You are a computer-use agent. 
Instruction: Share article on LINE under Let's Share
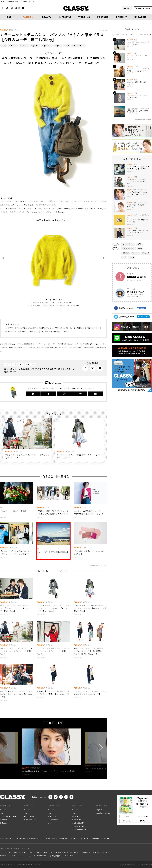point(100,368)
